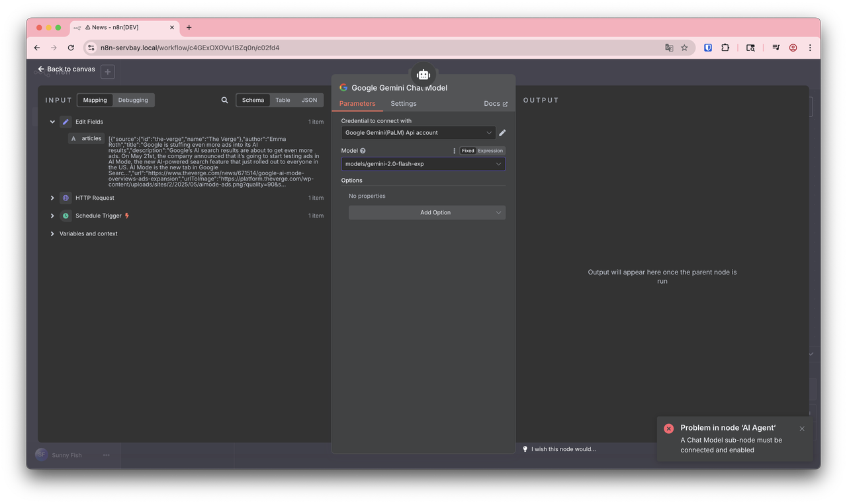This screenshot has width=847, height=504.
Task: Open the Sunny Fish user menu dots
Action: (107, 455)
